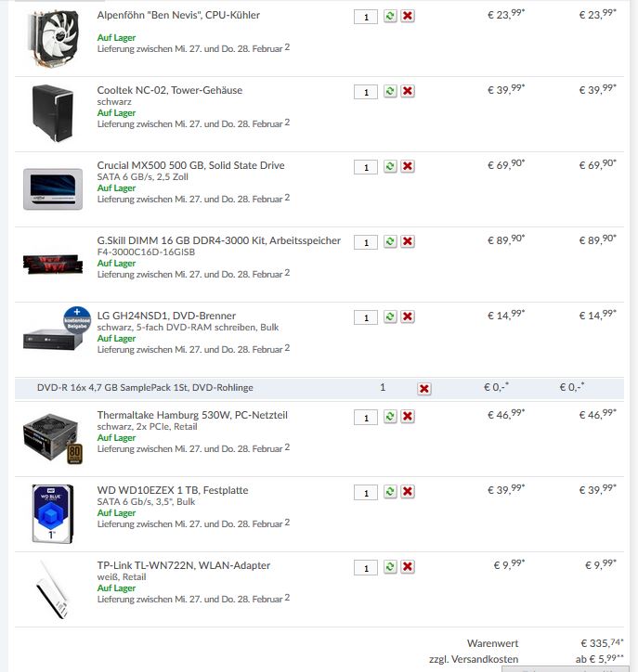638x672 pixels.
Task: Update quantity for TP-Link TL-WN722N adapter
Action: pos(390,566)
